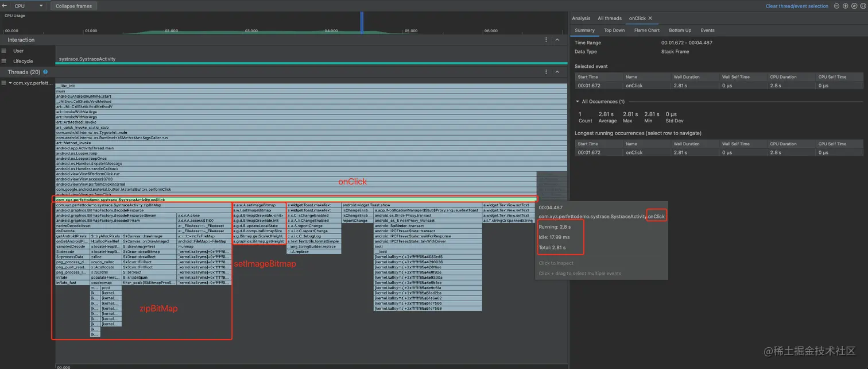
Task: Click CPU Duration header in Longest running table
Action: [791, 144]
